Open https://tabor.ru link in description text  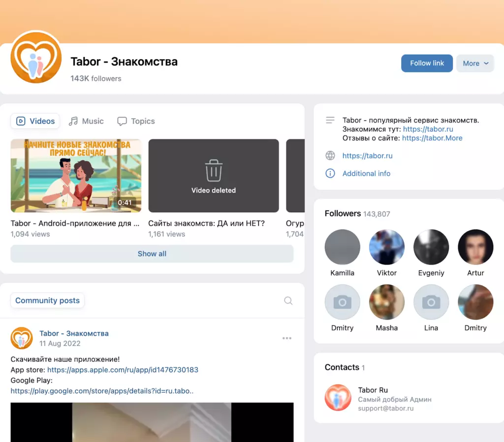click(x=428, y=129)
